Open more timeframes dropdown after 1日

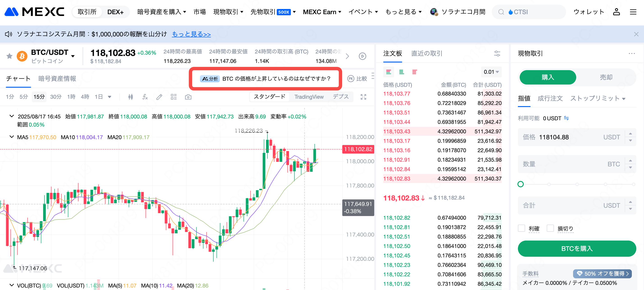(109, 97)
